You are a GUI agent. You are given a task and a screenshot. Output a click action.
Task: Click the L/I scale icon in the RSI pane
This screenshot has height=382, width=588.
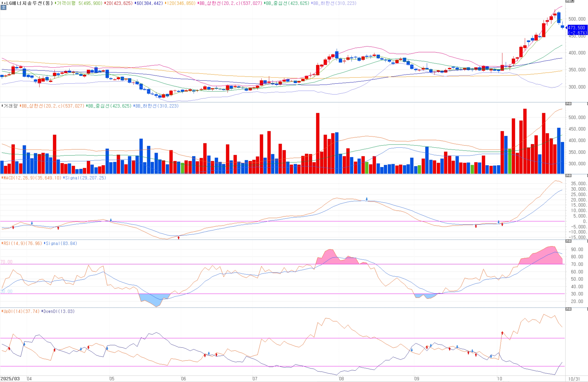coord(568,241)
